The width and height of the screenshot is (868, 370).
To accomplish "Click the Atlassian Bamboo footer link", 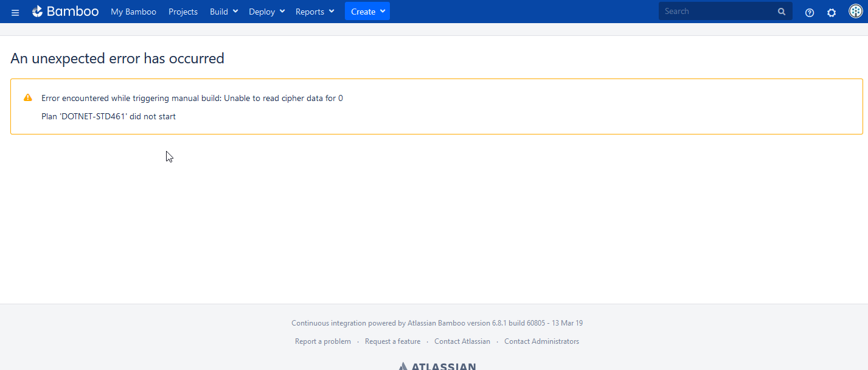I will point(436,323).
